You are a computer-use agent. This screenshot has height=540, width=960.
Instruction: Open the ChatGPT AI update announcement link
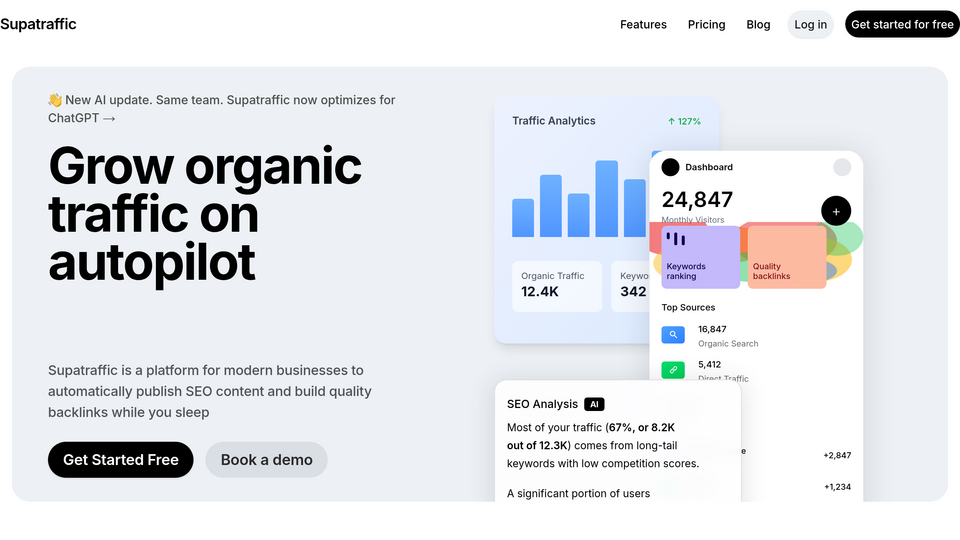[x=222, y=108]
